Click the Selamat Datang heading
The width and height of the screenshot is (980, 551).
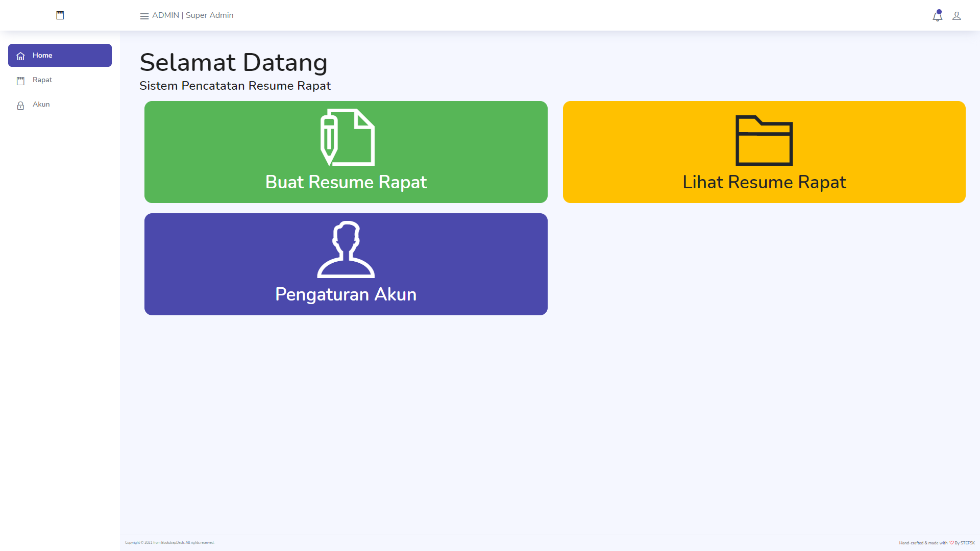[x=233, y=62]
